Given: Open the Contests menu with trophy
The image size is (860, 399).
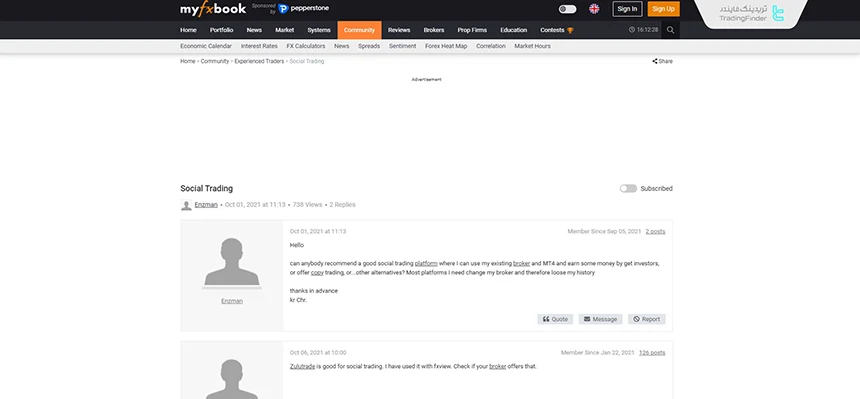Looking at the screenshot, I should [557, 30].
